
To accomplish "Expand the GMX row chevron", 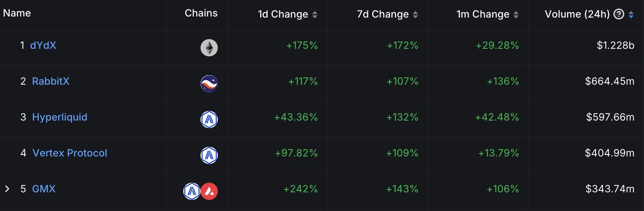I will click(7, 189).
